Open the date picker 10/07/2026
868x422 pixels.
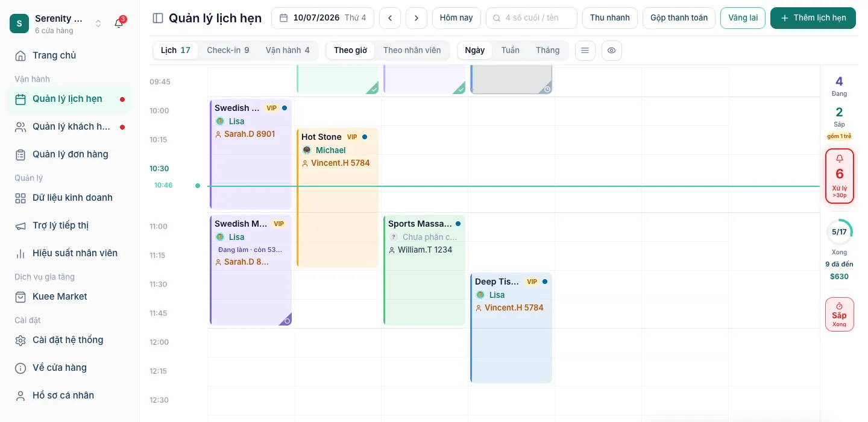click(x=322, y=18)
